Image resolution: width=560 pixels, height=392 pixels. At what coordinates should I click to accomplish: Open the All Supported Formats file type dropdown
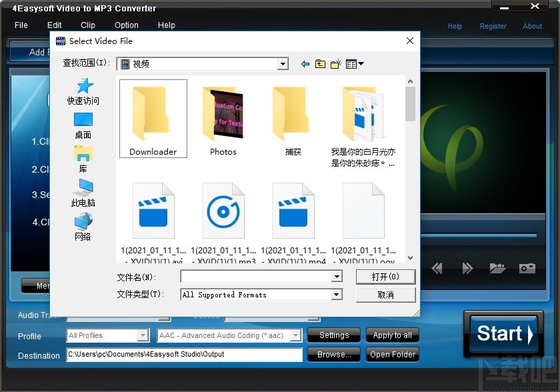click(337, 295)
